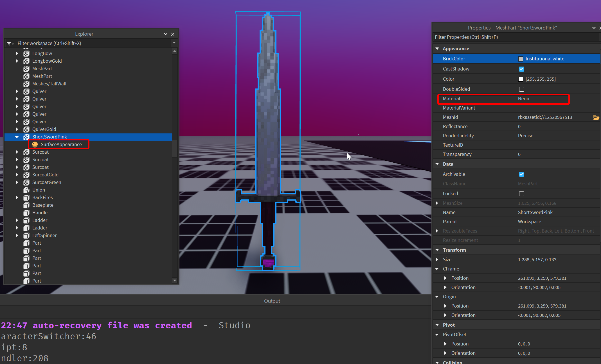Select the SurfaceAppearance icon under ShortSwordPink
This screenshot has width=601, height=364.
tap(35, 144)
